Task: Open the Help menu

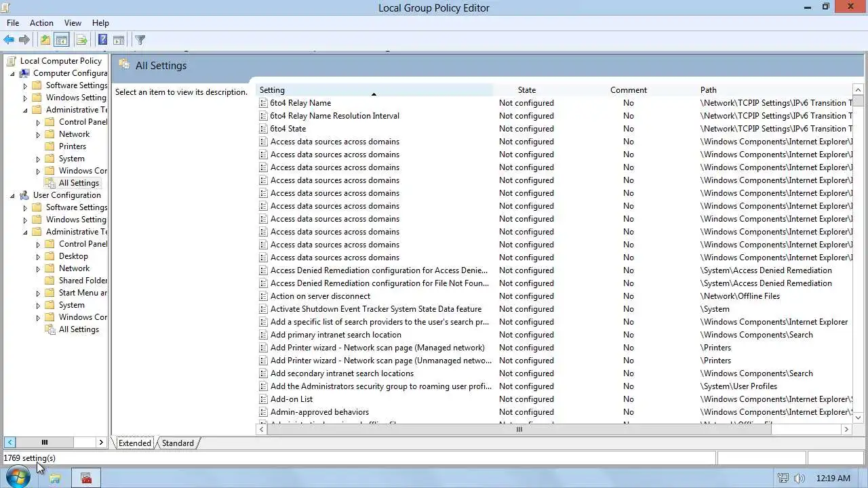Action: point(100,22)
